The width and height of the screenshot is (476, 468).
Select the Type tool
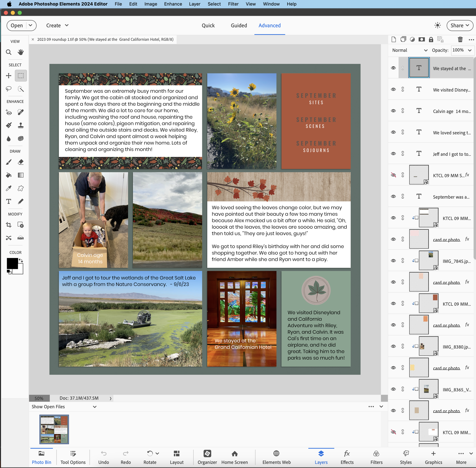coord(8,201)
